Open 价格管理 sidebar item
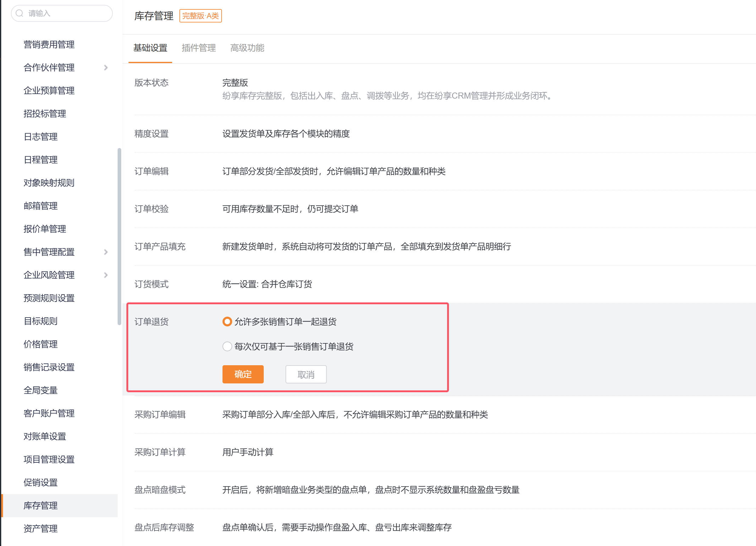Screen dimensions: 756x546 [41, 344]
